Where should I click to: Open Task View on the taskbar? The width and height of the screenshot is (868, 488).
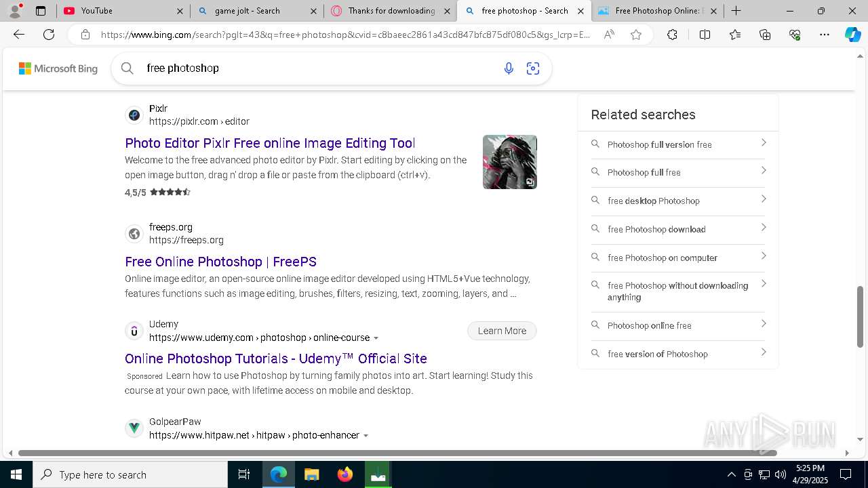[x=244, y=474]
